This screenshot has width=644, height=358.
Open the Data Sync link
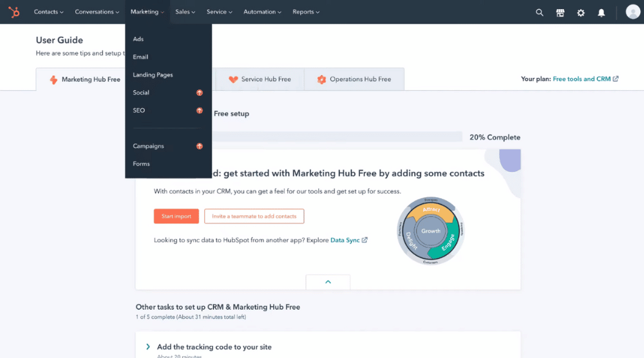pos(345,240)
